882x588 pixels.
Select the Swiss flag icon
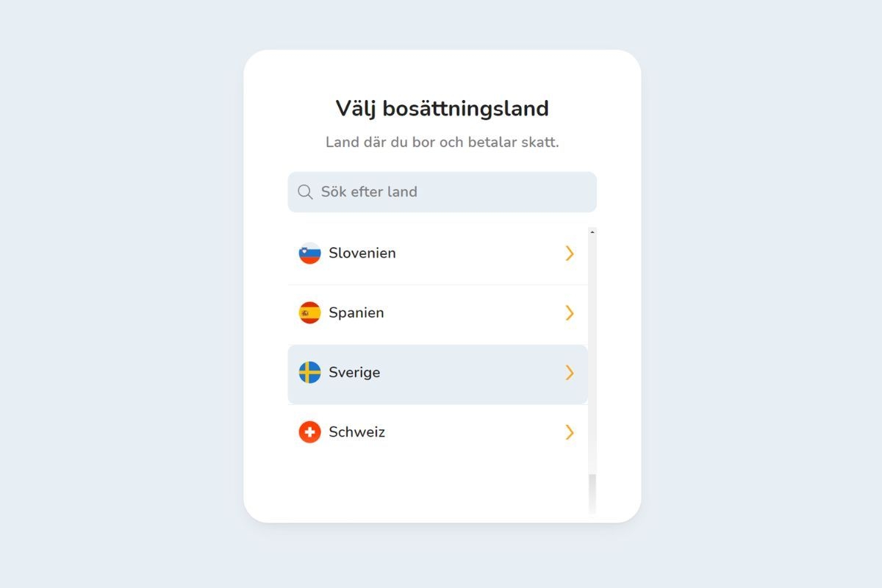(309, 432)
